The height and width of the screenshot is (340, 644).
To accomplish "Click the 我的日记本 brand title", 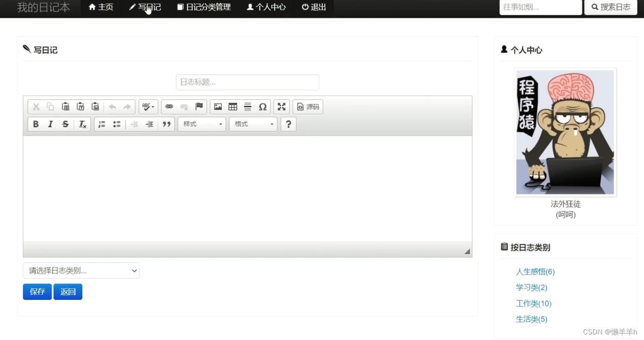I will [44, 7].
